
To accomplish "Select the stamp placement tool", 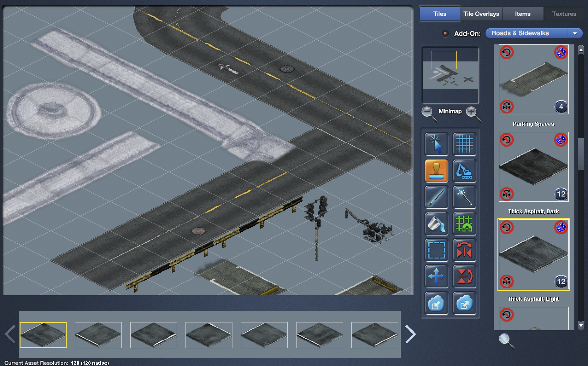I will tap(436, 171).
